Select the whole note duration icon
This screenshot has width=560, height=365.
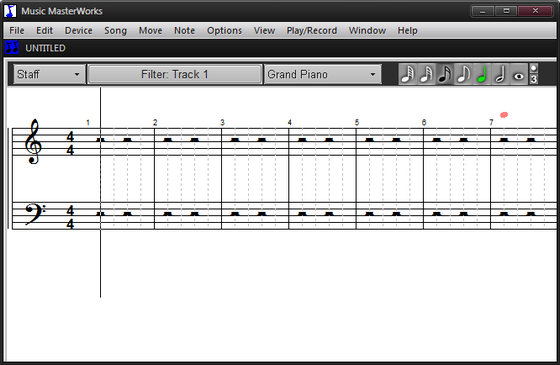click(x=519, y=74)
